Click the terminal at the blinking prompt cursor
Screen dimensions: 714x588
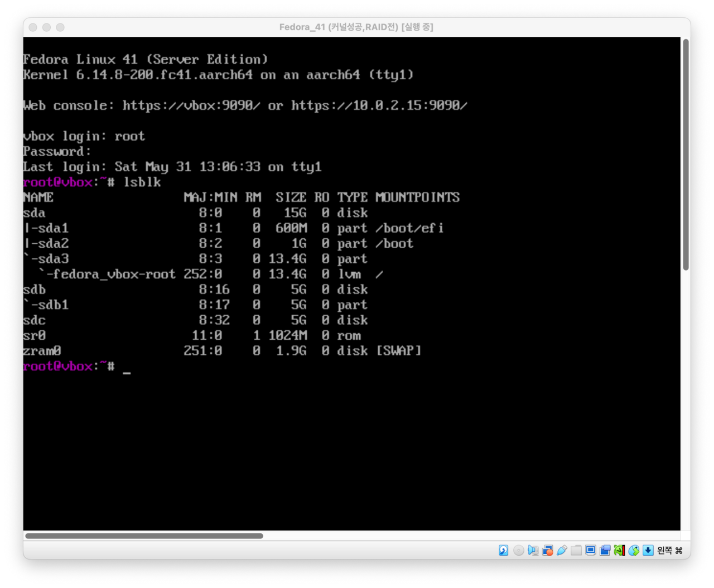[x=127, y=367]
